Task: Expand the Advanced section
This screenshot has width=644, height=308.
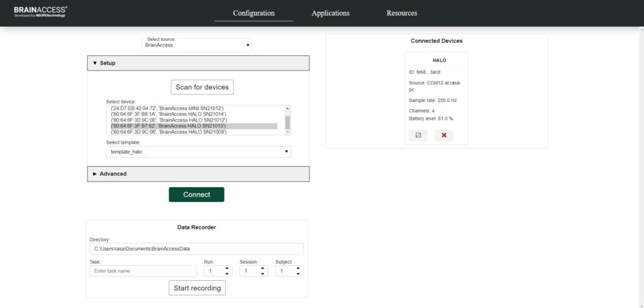Action: click(x=198, y=174)
